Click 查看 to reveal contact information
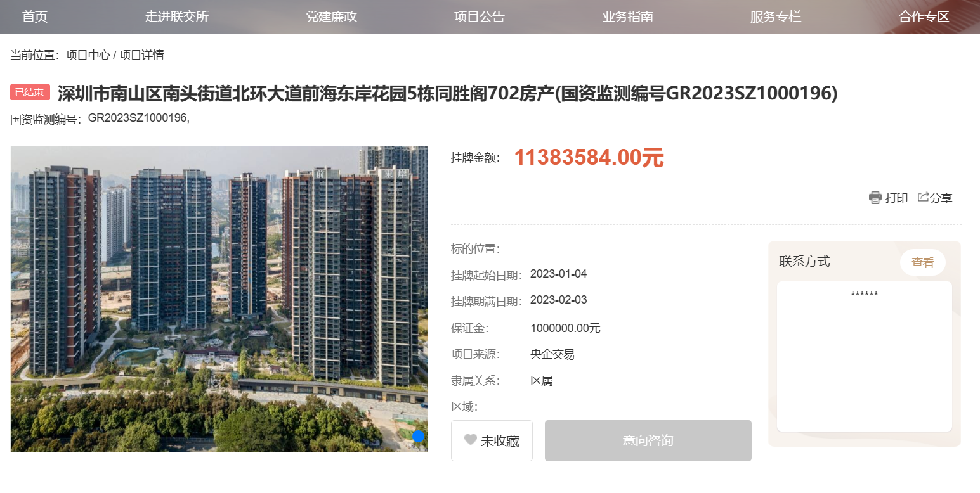Image resolution: width=980 pixels, height=493 pixels. 923,262
